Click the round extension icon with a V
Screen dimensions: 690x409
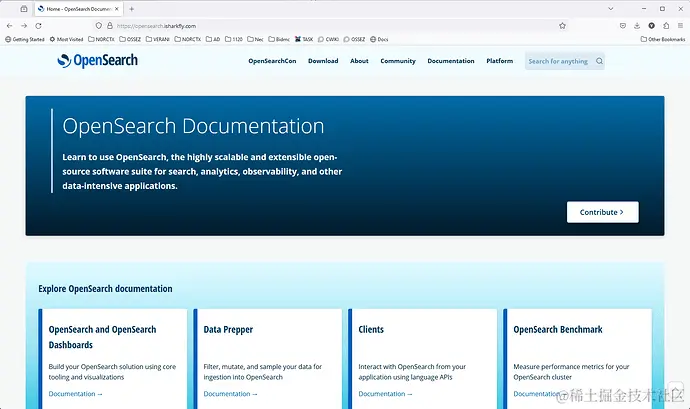coord(652,26)
